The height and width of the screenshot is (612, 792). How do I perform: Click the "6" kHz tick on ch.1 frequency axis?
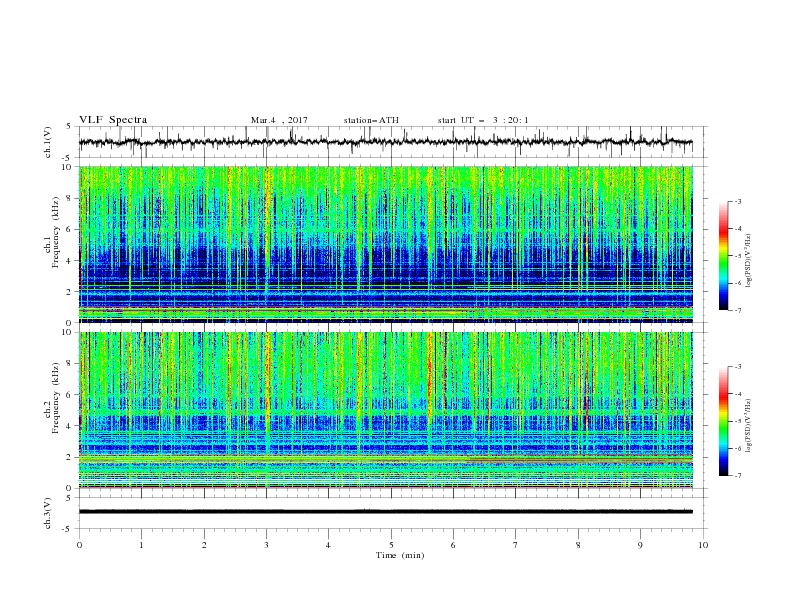click(70, 230)
